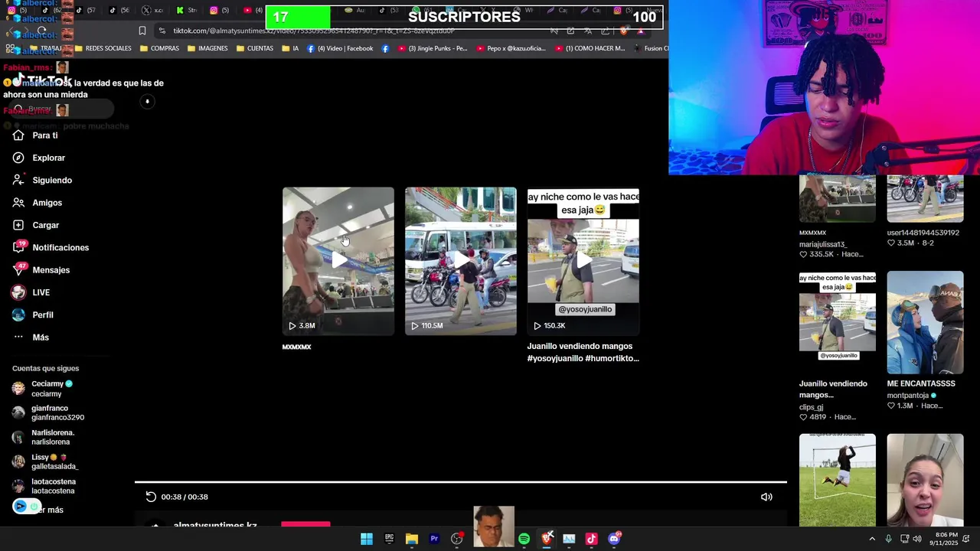Viewport: 980px width, 551px height.
Task: Open Brave browser from taskbar
Action: pyautogui.click(x=547, y=539)
